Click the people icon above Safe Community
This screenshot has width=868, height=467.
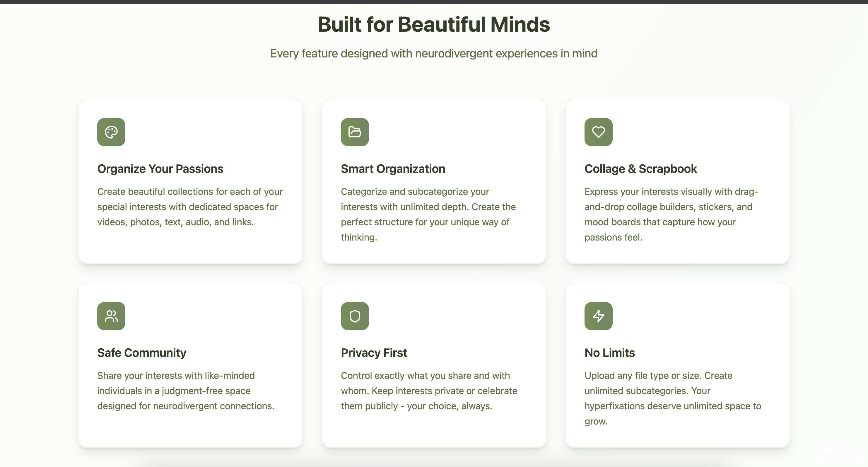point(111,316)
